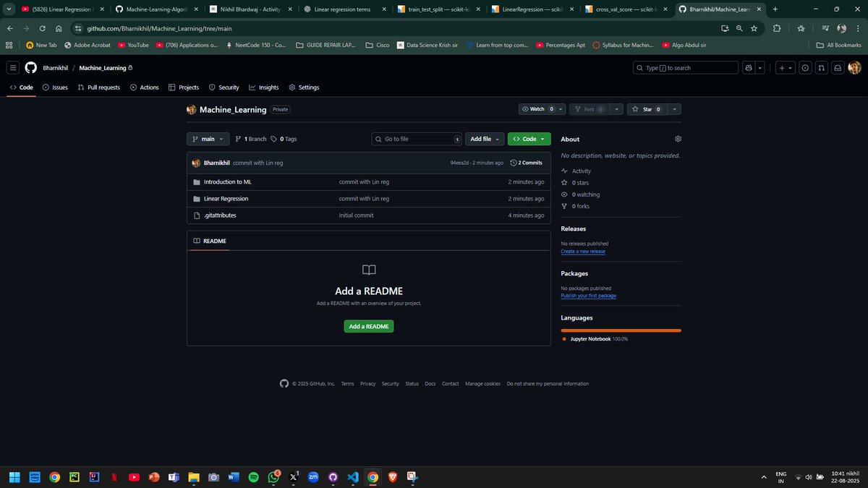Click the orange Jupyter Notebook language bar
Viewport: 868px width, 488px height.
click(x=621, y=330)
